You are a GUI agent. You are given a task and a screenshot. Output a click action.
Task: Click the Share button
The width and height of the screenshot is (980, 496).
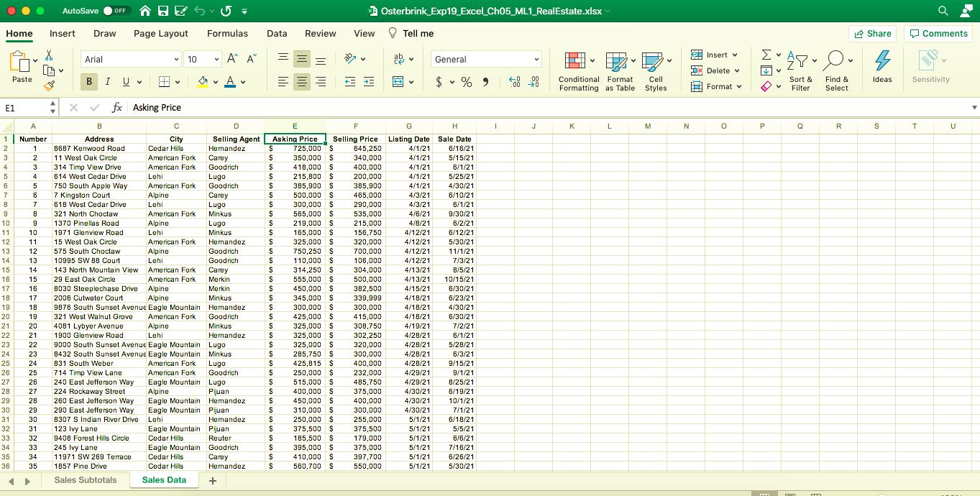[x=872, y=33]
